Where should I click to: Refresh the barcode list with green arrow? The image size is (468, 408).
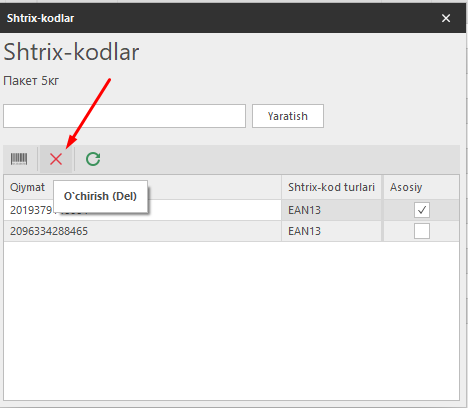93,159
